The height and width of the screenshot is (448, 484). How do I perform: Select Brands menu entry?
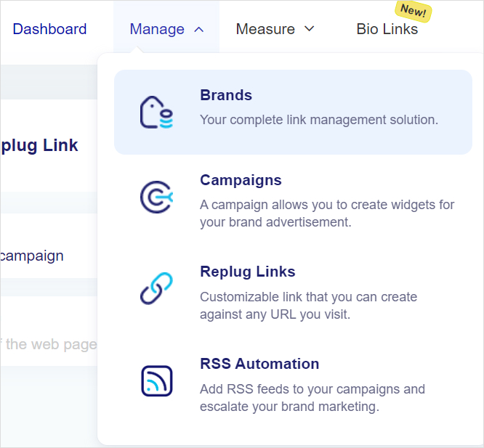(x=293, y=112)
